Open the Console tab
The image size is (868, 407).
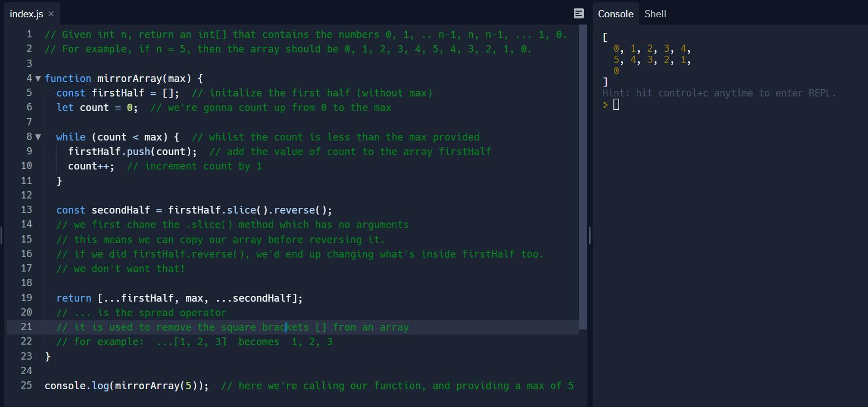(615, 14)
